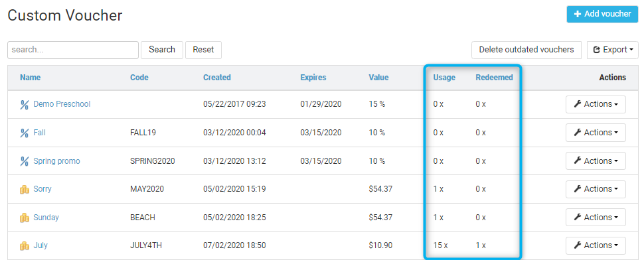Expand the Export dropdown
The height and width of the screenshot is (260, 644).
click(x=612, y=50)
